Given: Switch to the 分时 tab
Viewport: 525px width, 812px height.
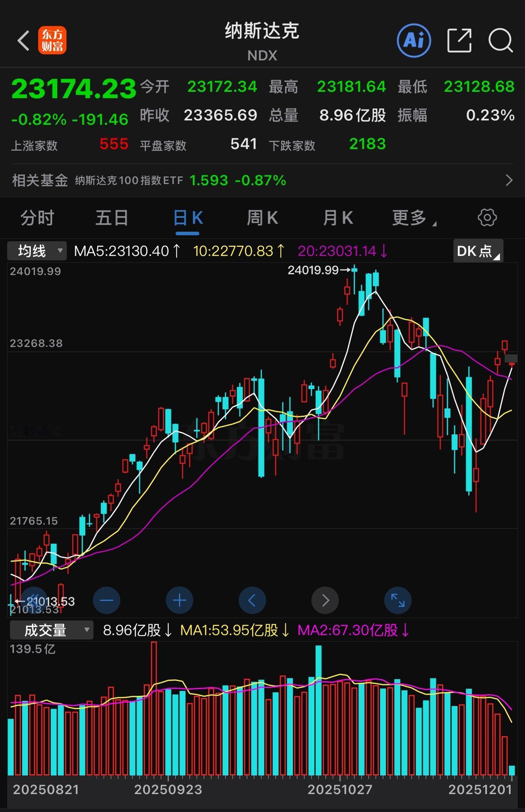Looking at the screenshot, I should click(37, 218).
